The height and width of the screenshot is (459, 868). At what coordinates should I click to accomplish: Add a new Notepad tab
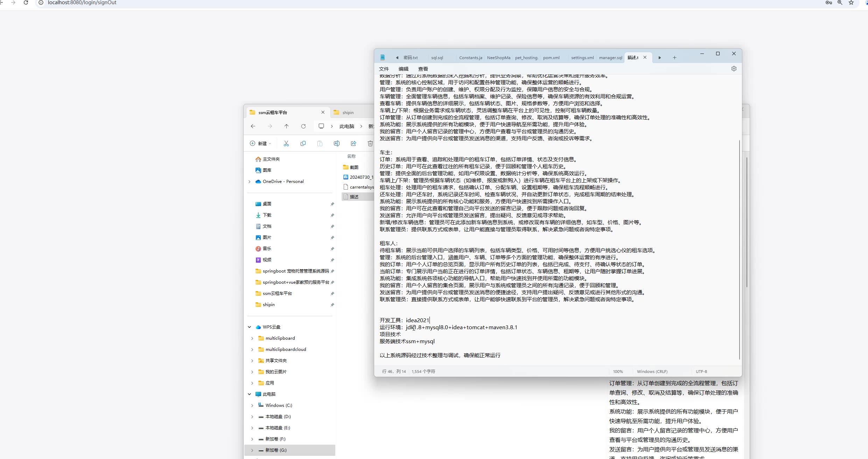tap(674, 58)
